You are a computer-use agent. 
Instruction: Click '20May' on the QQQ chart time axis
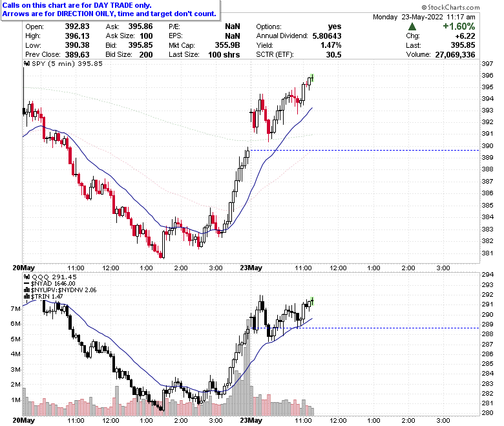coord(23,420)
